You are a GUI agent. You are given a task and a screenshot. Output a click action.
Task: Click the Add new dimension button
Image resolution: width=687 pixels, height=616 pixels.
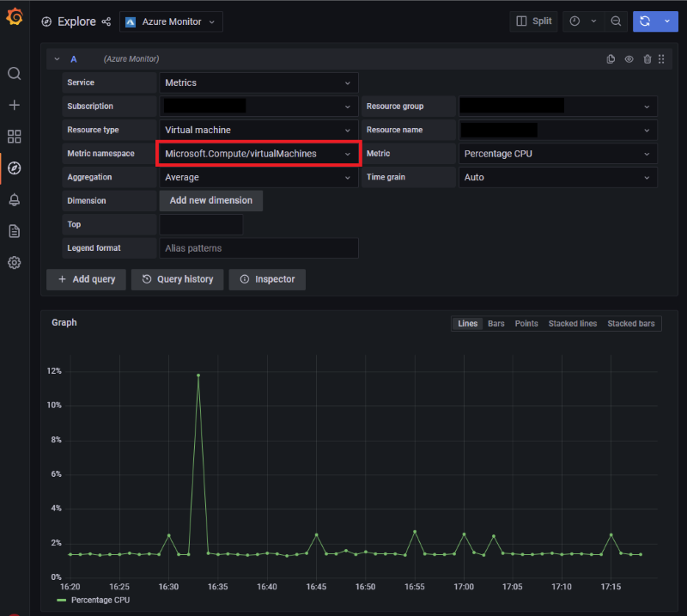(211, 200)
